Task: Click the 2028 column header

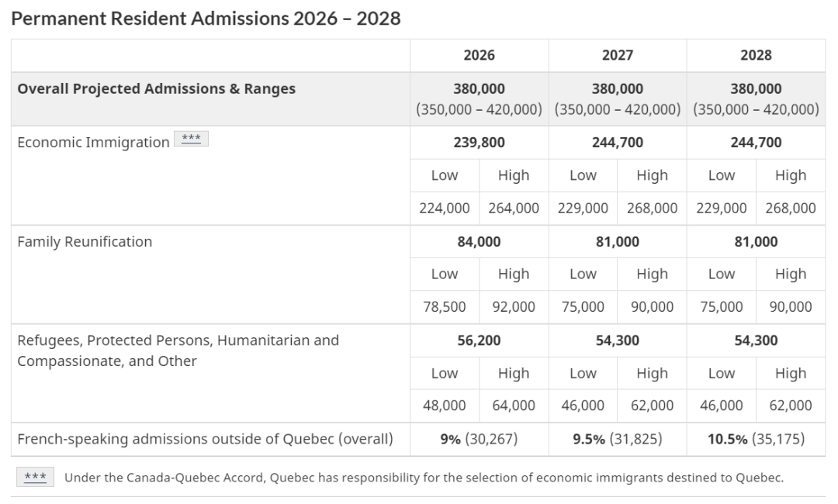Action: coord(756,55)
